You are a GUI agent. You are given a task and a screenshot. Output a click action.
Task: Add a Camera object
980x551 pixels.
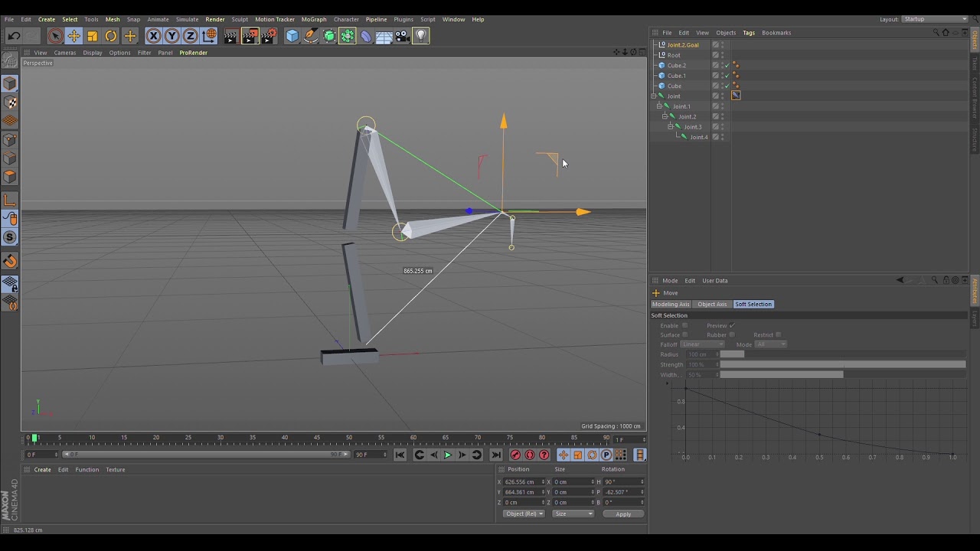(403, 36)
